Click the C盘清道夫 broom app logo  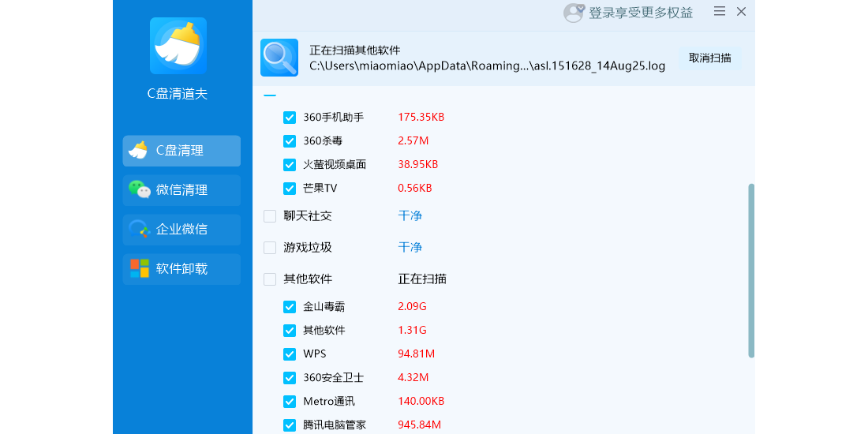[178, 46]
